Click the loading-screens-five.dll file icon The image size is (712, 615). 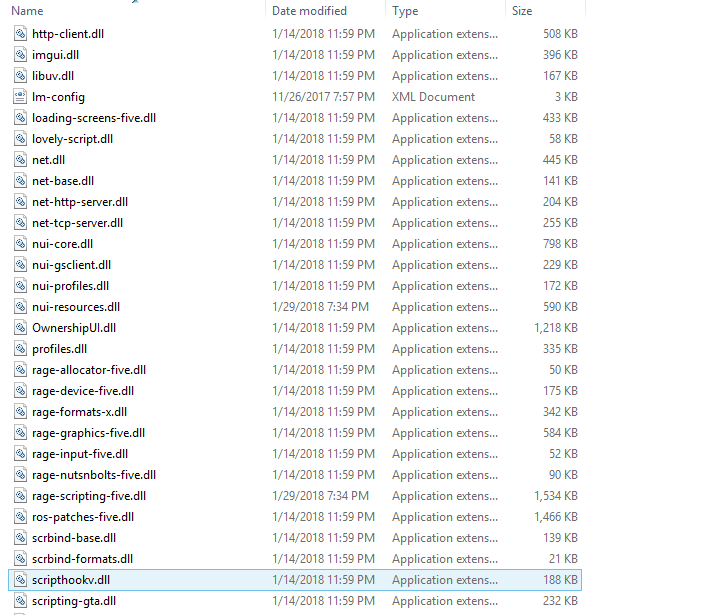point(20,118)
